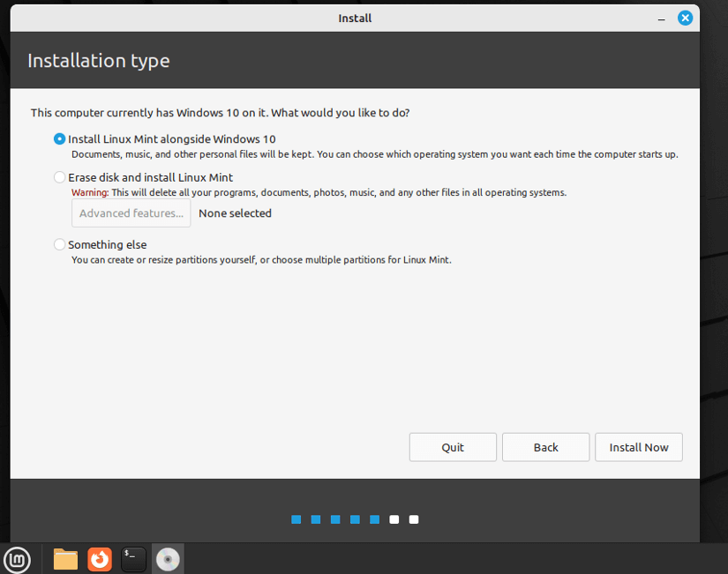Click the Install window title text
The image size is (728, 574).
coord(355,19)
